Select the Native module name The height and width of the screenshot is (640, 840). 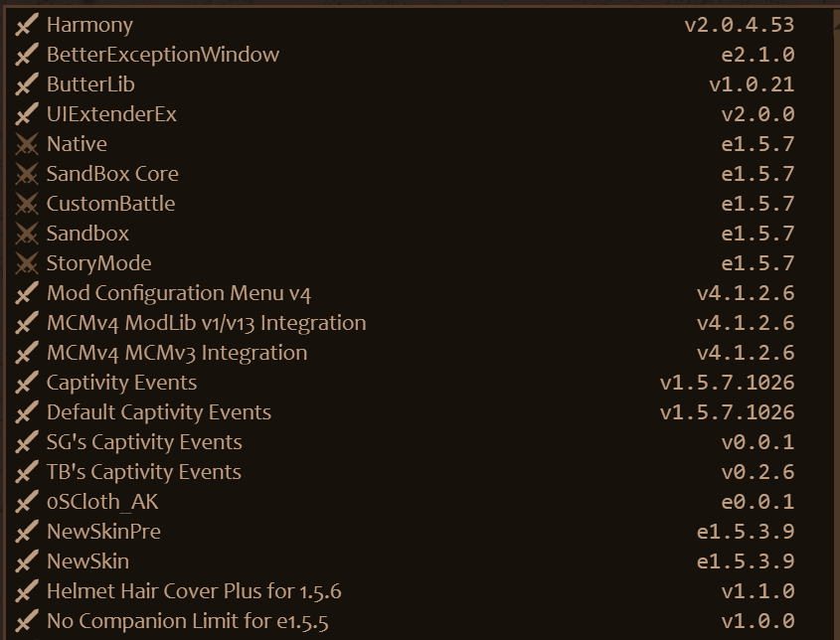click(77, 144)
